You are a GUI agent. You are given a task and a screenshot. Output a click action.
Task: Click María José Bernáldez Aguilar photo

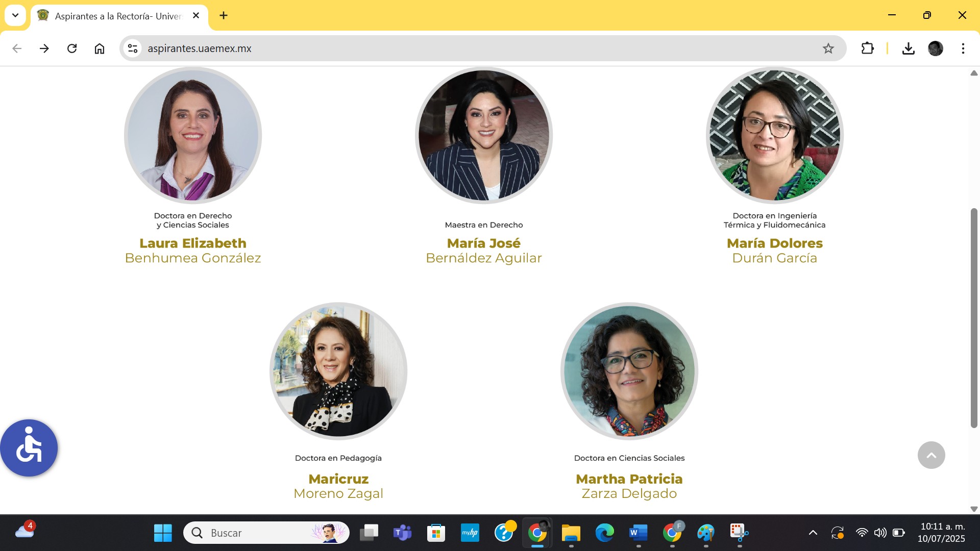[483, 135]
